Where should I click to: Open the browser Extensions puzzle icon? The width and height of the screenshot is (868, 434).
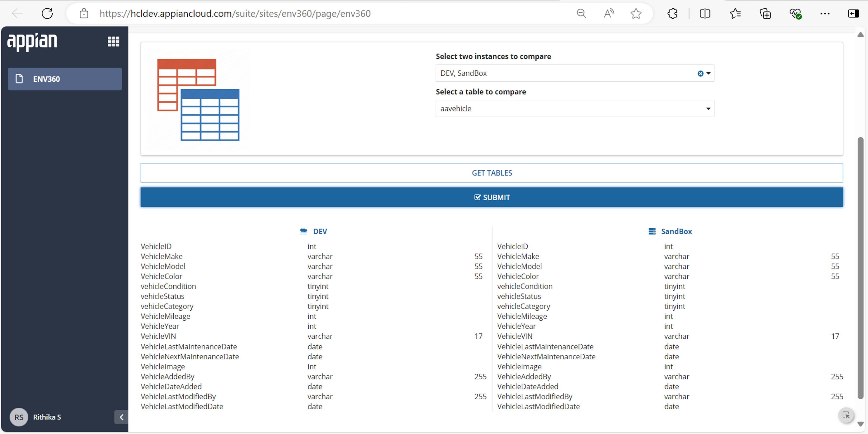point(672,14)
